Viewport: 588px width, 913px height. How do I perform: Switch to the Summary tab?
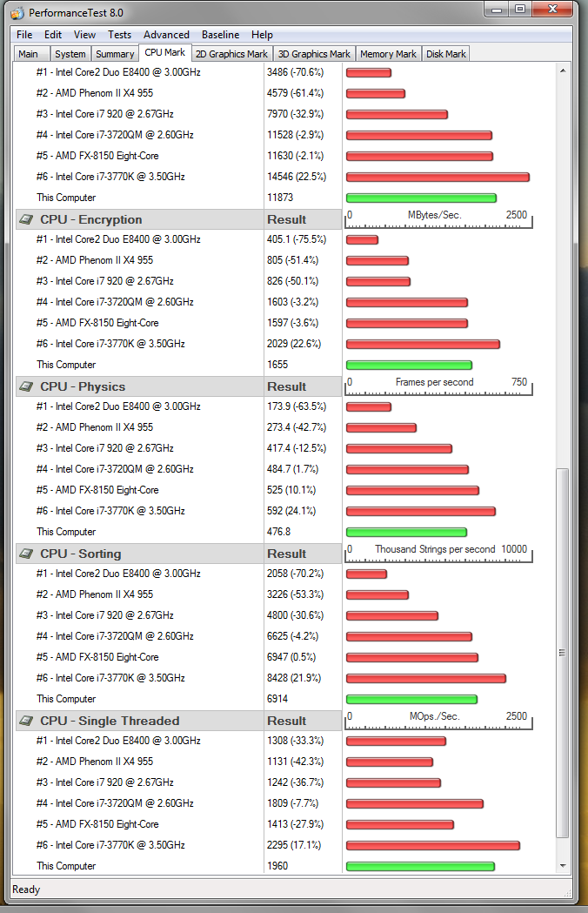click(115, 54)
